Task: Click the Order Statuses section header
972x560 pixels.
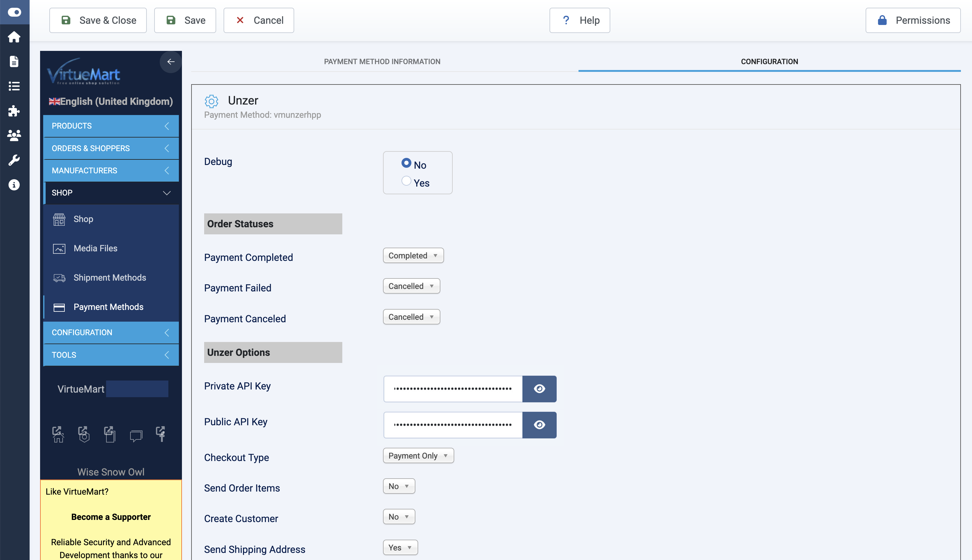Action: pyautogui.click(x=273, y=224)
